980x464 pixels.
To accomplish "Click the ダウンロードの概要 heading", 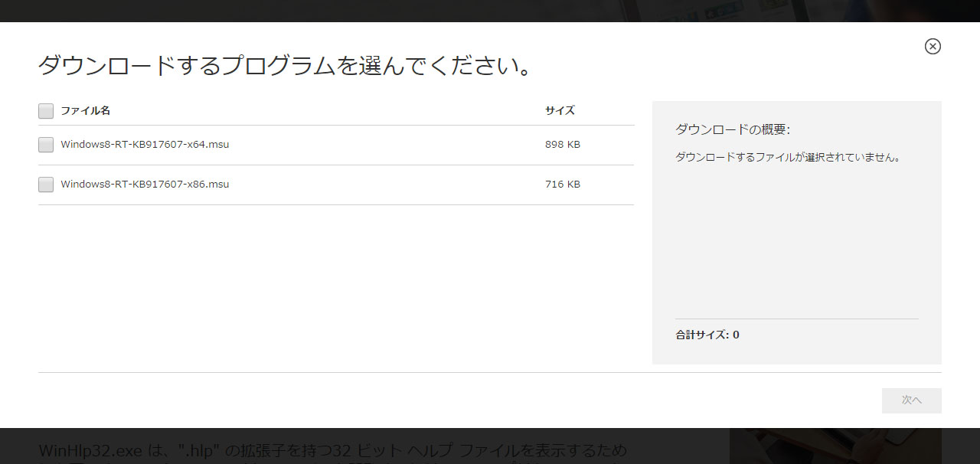I will click(x=733, y=129).
